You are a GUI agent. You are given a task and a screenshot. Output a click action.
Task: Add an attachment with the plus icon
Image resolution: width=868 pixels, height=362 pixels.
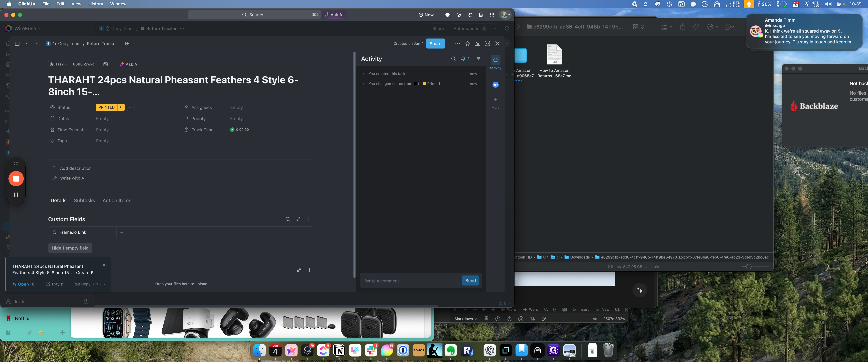tap(309, 270)
